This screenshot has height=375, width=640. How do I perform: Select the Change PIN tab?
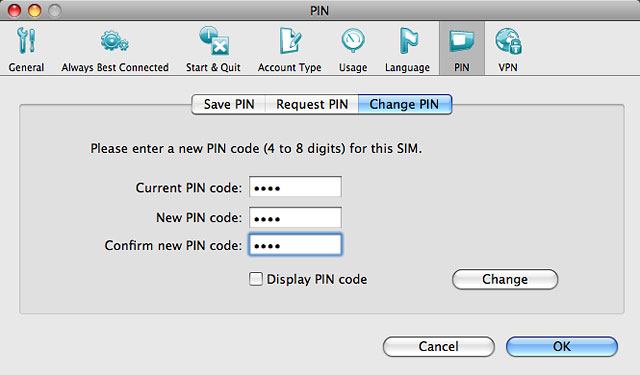[404, 104]
